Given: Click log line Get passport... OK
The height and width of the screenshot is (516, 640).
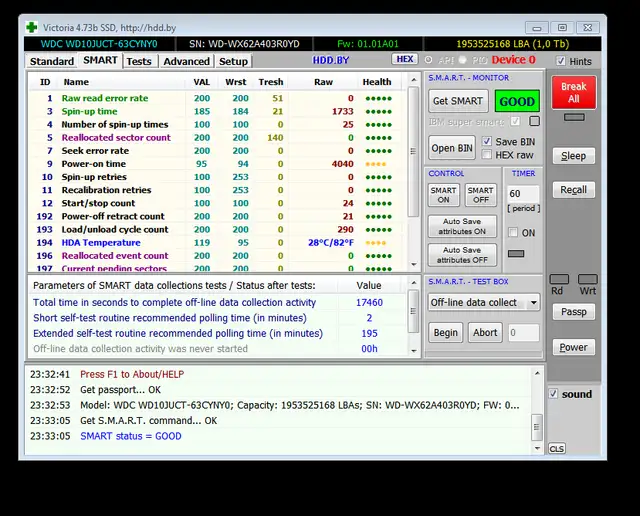Looking at the screenshot, I should tap(120, 389).
